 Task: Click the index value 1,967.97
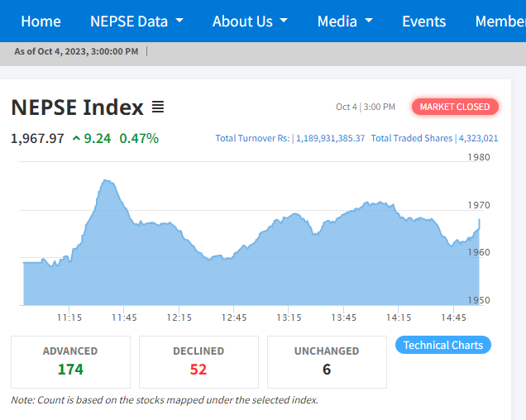pos(37,138)
